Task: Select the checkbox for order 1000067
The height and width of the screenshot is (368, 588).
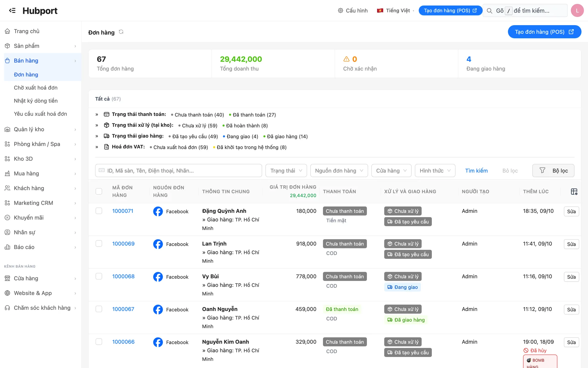Action: [x=99, y=309]
